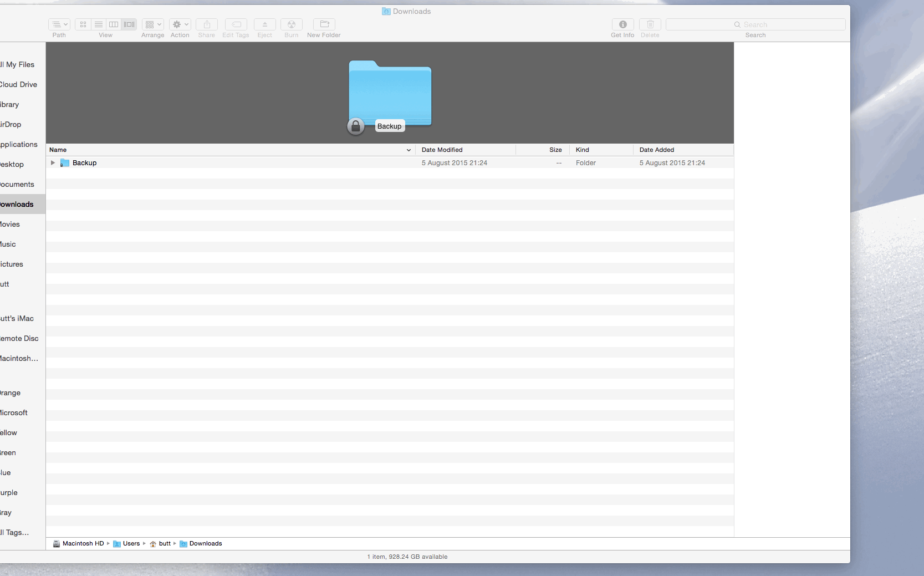Toggle sort order arrow in Name column
Image resolution: width=924 pixels, height=576 pixels.
(409, 150)
